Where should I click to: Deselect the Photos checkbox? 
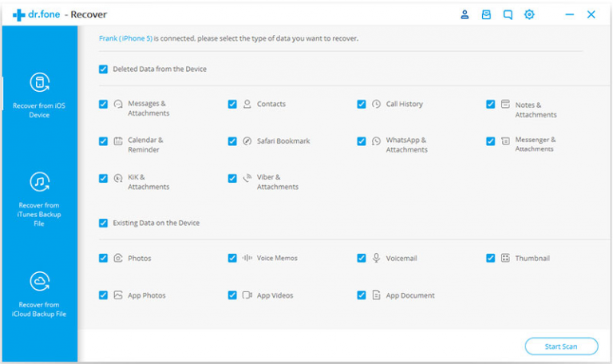point(103,259)
